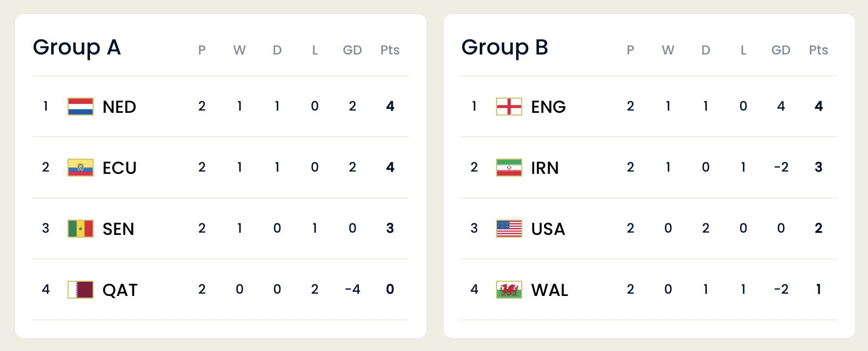Click the W column header in Group A
This screenshot has width=868, height=351.
point(240,50)
